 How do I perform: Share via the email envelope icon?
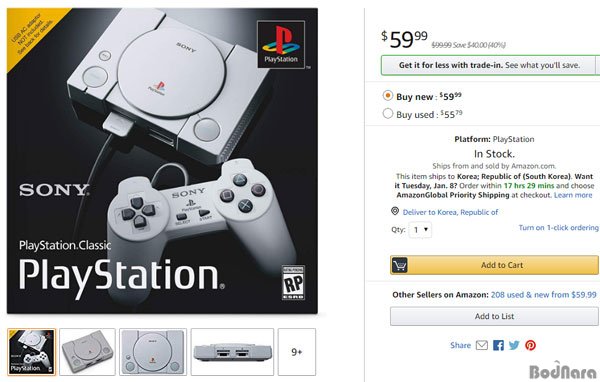point(482,345)
